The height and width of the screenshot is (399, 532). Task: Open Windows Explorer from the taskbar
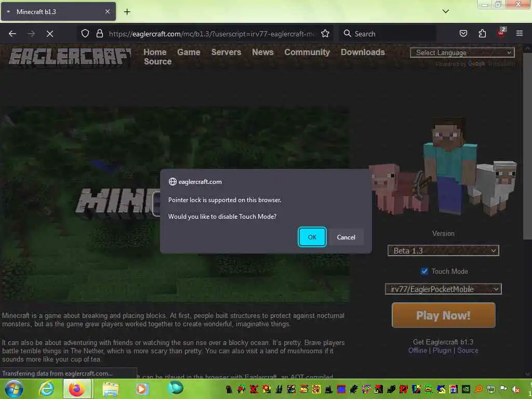pyautogui.click(x=111, y=389)
